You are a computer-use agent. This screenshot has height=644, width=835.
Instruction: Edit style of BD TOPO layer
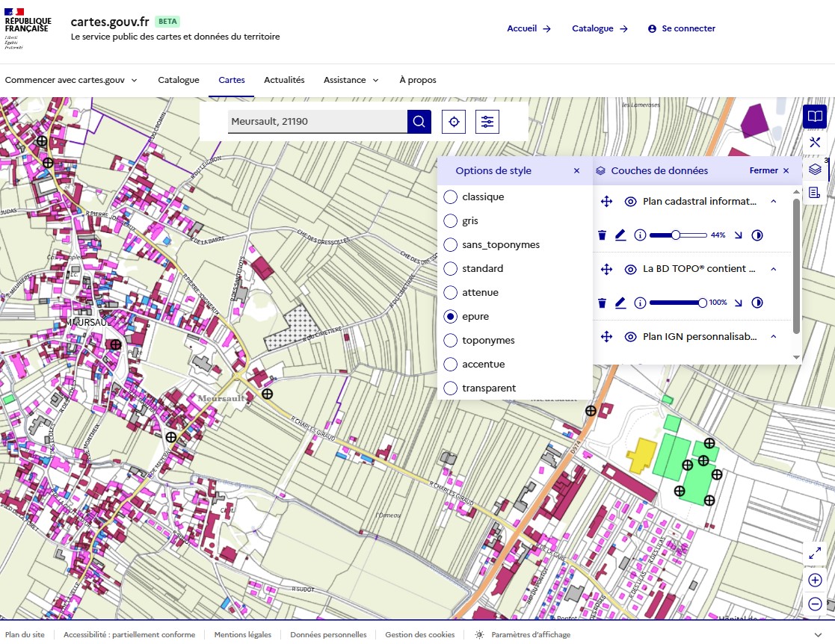click(x=620, y=303)
